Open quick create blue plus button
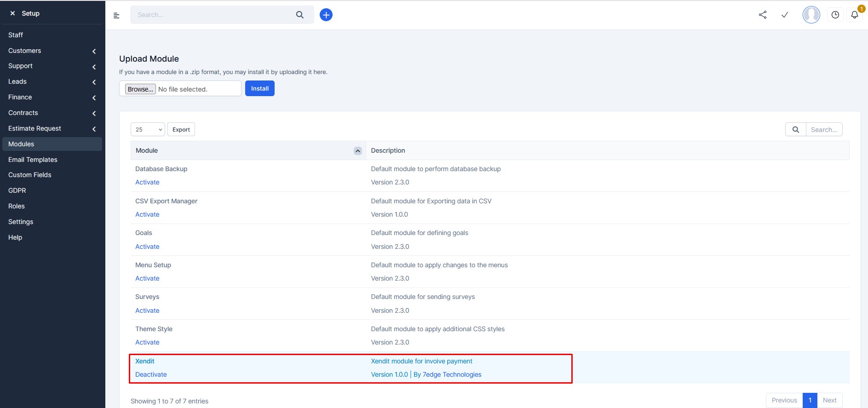The width and height of the screenshot is (868, 408). [326, 15]
